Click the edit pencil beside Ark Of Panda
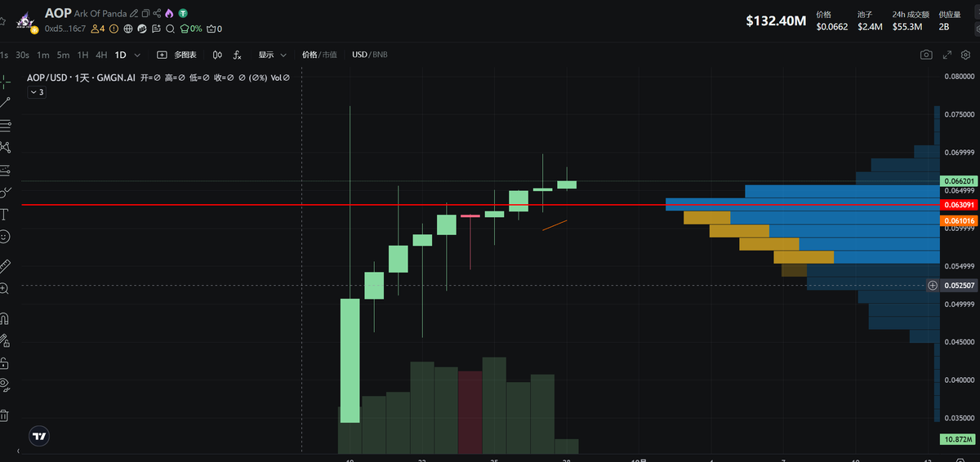The width and height of the screenshot is (980, 462). (134, 14)
